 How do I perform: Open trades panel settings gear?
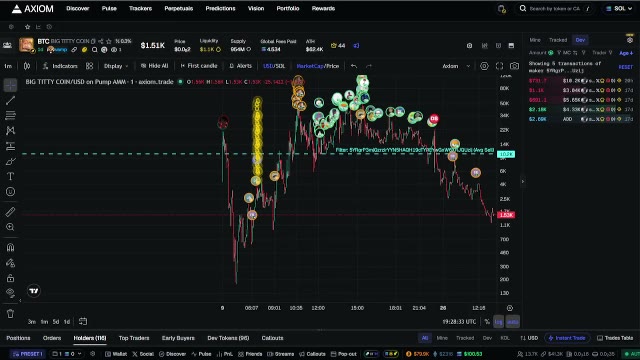630,40
